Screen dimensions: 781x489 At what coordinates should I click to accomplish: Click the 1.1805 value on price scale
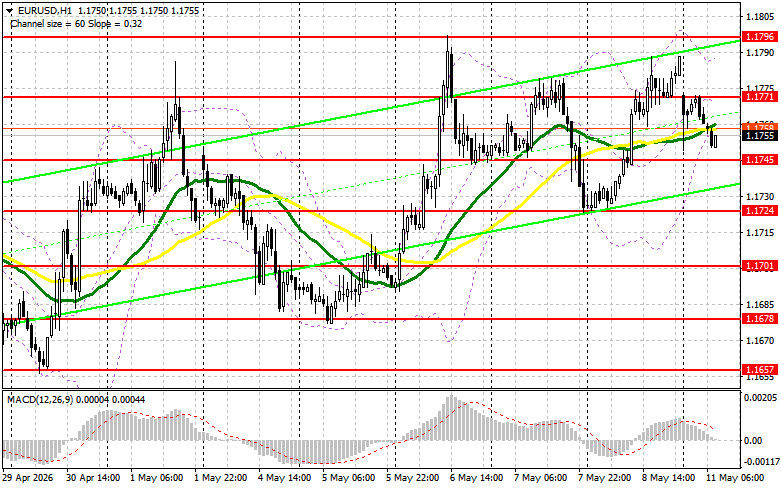(x=760, y=16)
